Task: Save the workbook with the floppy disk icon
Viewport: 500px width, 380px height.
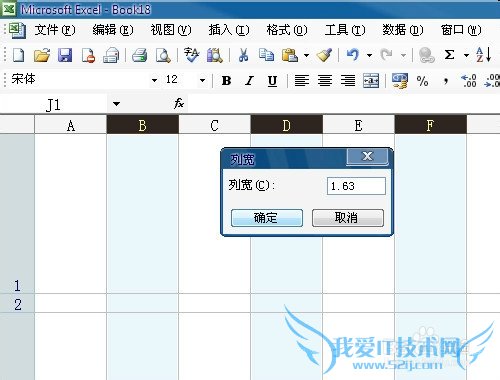Action: [65, 55]
